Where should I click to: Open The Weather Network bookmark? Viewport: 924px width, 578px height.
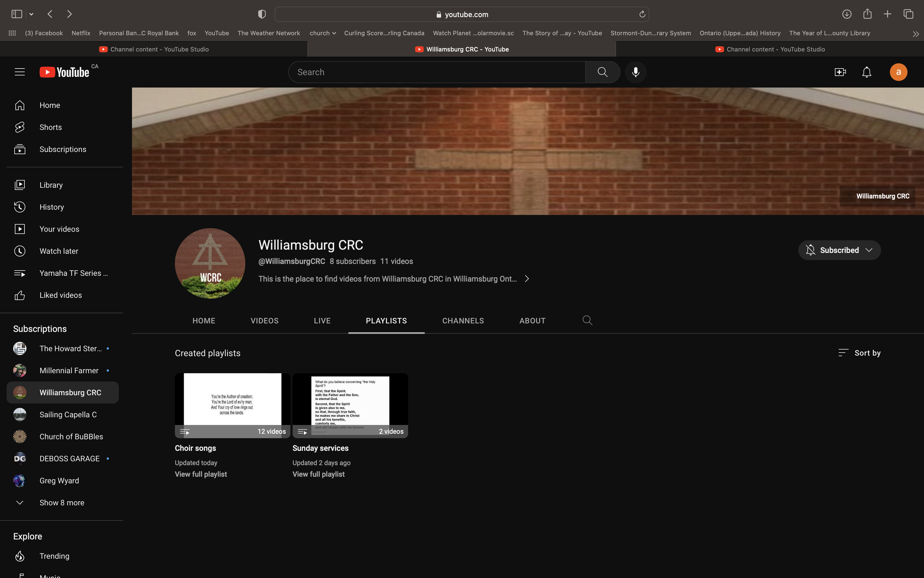pyautogui.click(x=269, y=33)
